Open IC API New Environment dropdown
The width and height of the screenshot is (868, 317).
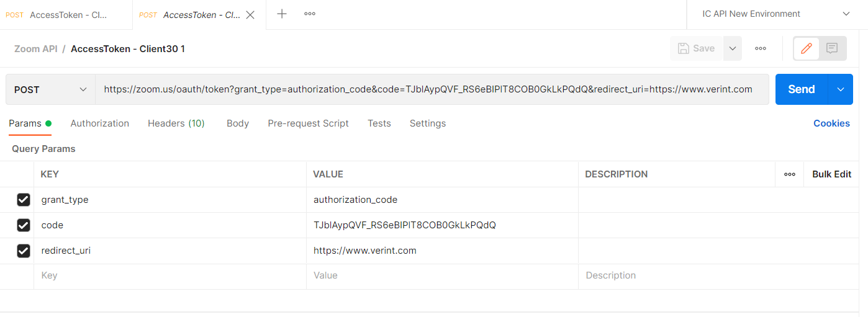click(x=776, y=14)
